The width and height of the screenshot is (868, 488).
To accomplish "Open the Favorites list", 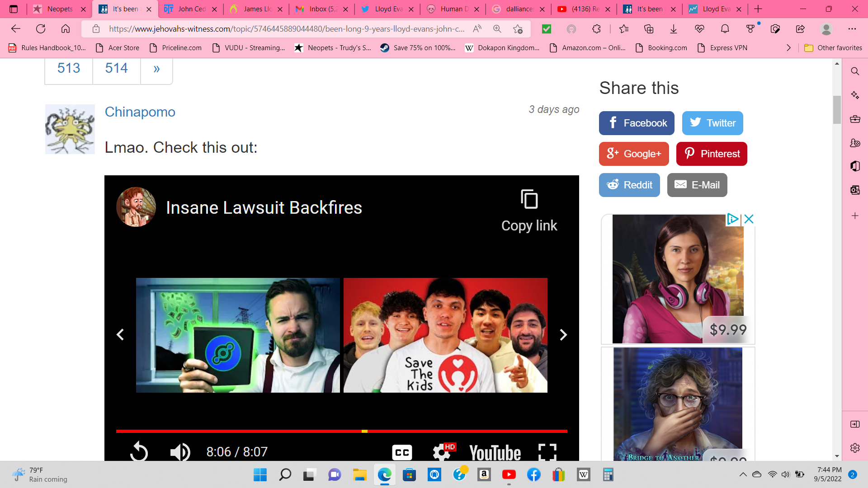I will 624,29.
